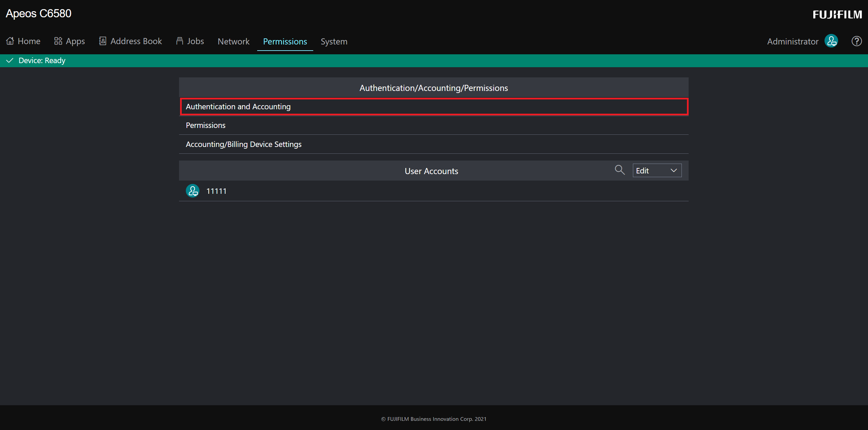Click the Administrator user avatar icon
This screenshot has width=868, height=430.
tap(831, 41)
